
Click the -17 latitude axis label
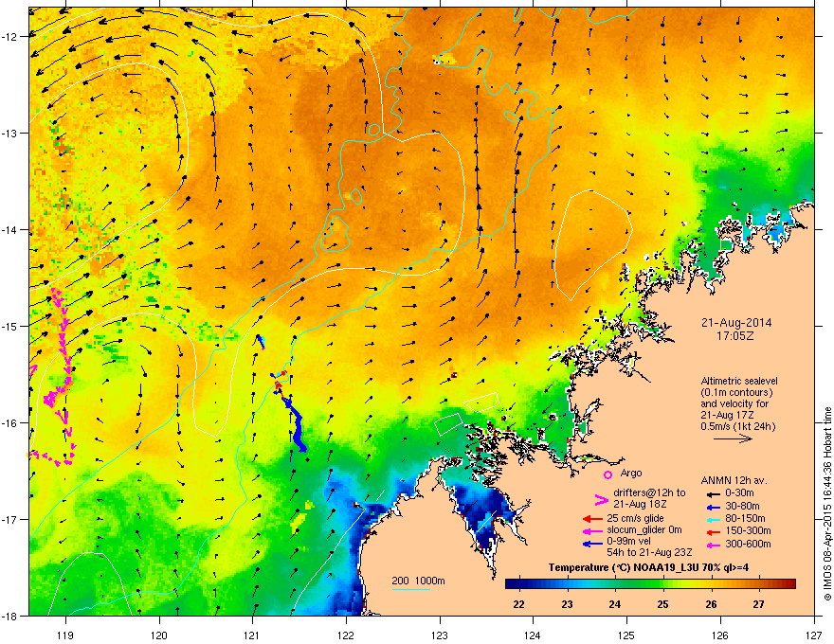pyautogui.click(x=10, y=520)
